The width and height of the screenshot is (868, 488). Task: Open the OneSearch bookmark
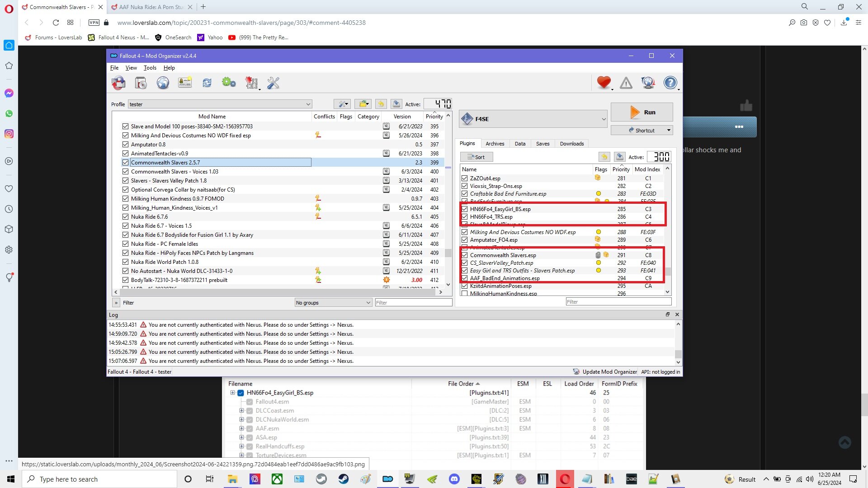click(173, 38)
